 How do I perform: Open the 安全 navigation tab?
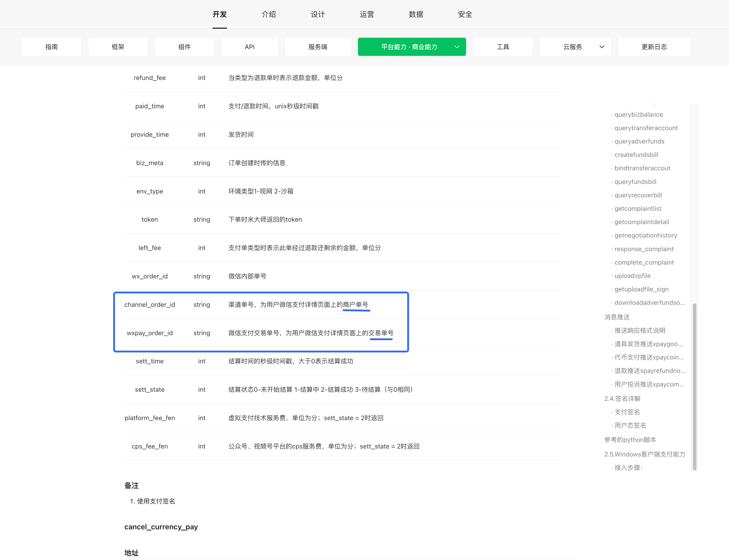coord(465,14)
